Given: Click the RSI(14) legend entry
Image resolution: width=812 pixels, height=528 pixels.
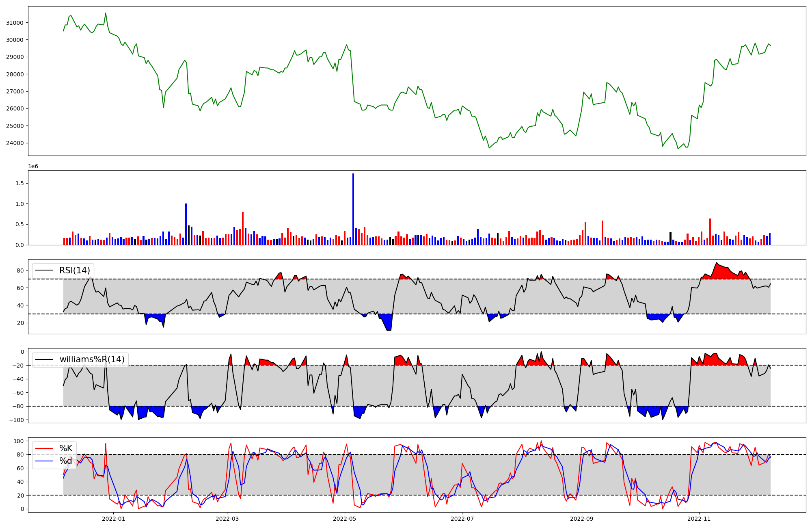Looking at the screenshot, I should point(75,270).
